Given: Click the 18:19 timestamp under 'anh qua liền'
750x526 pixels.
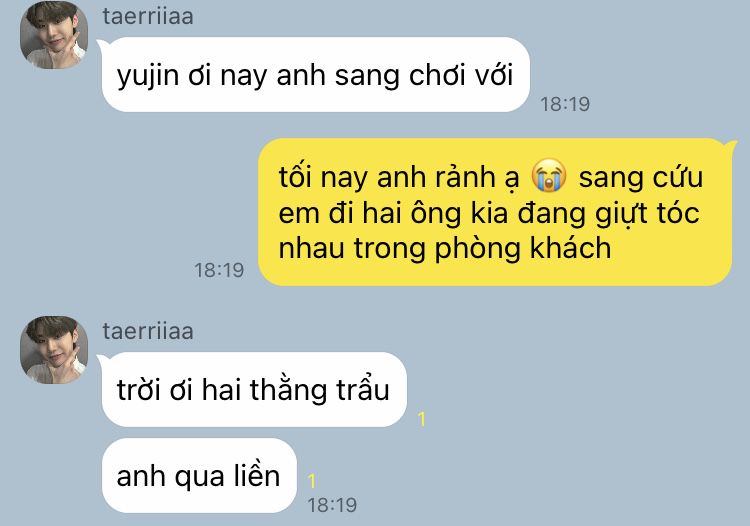Looking at the screenshot, I should tap(332, 505).
